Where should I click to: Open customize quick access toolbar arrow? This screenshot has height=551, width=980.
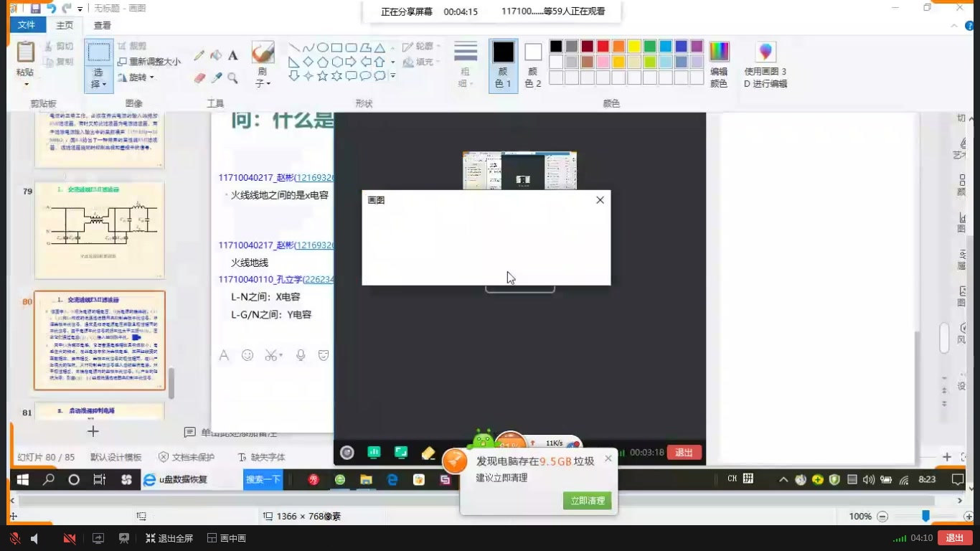coord(80,9)
